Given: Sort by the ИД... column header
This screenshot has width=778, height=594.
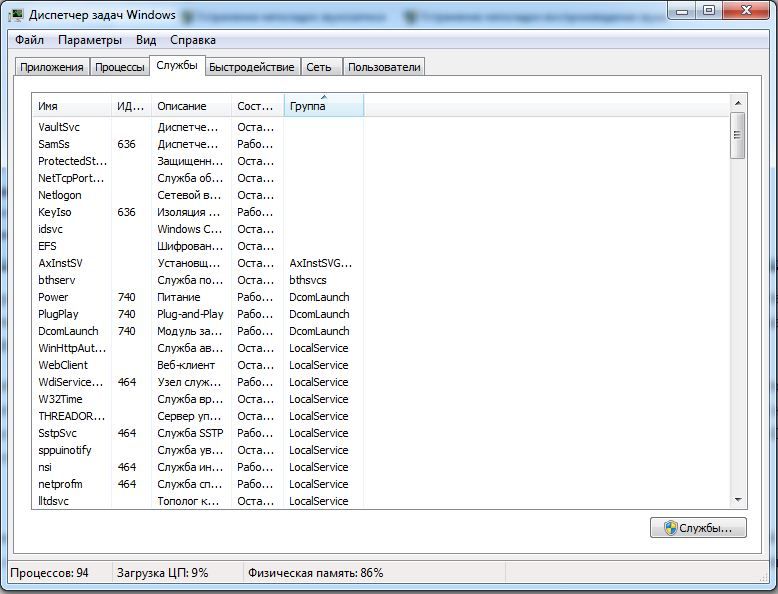Looking at the screenshot, I should (131, 106).
